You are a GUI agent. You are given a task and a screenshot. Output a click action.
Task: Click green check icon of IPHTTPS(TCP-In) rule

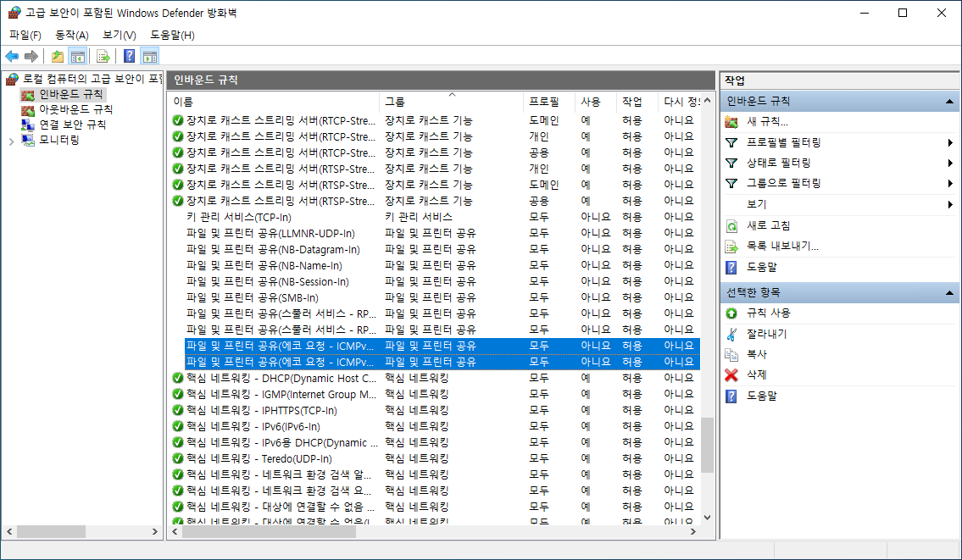click(x=178, y=410)
